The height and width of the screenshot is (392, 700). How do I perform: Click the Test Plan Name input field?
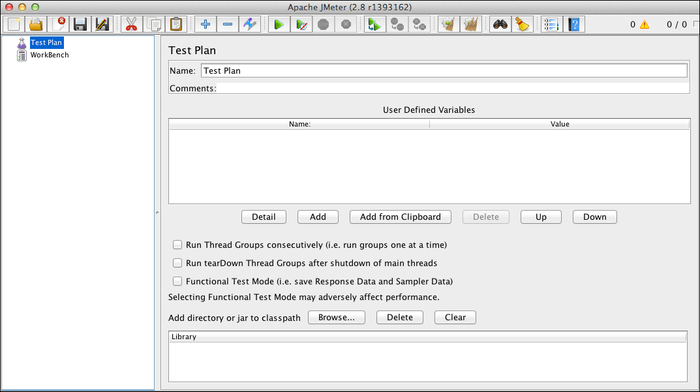[444, 71]
